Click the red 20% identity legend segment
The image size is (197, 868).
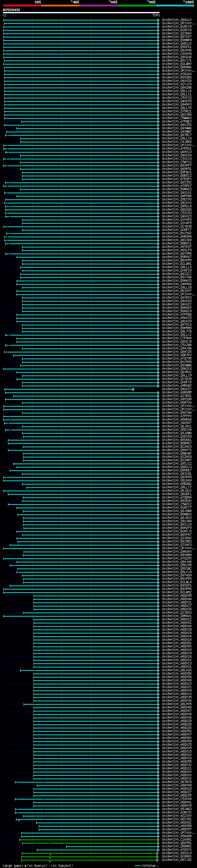(22, 6)
